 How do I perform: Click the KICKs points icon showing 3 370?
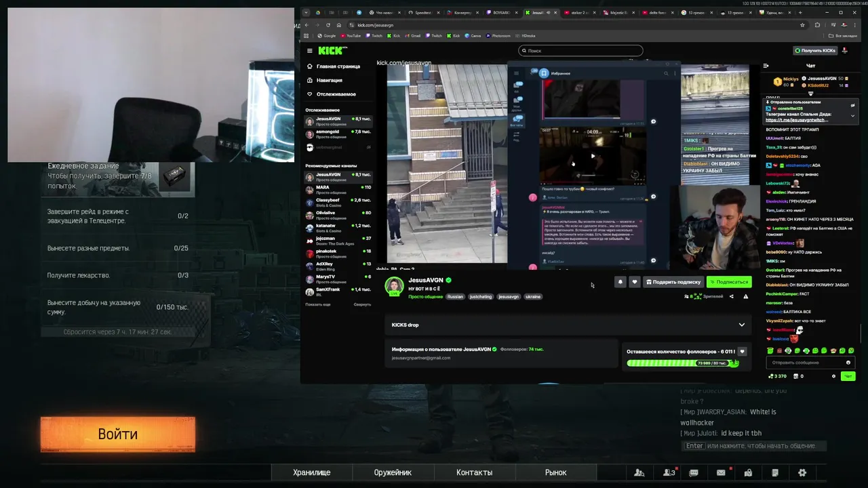[777, 376]
